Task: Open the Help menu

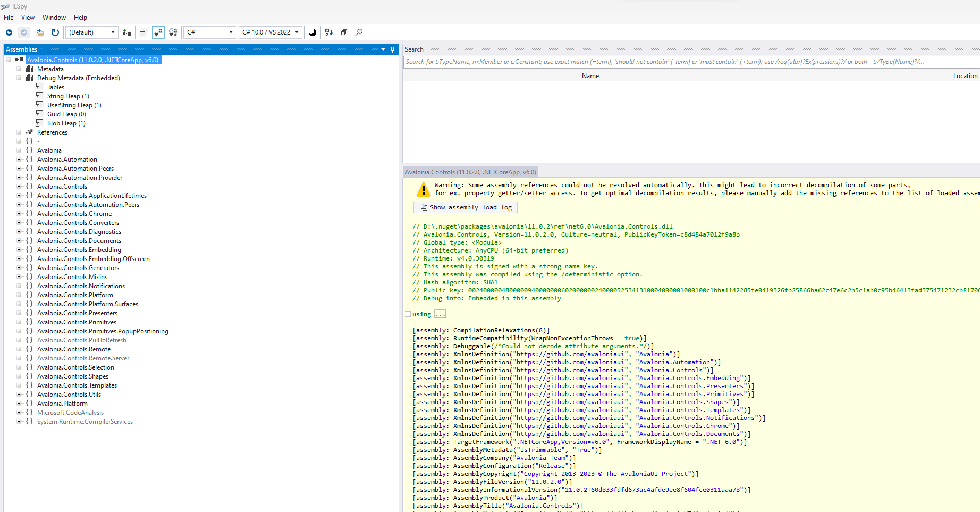Action: (x=80, y=18)
